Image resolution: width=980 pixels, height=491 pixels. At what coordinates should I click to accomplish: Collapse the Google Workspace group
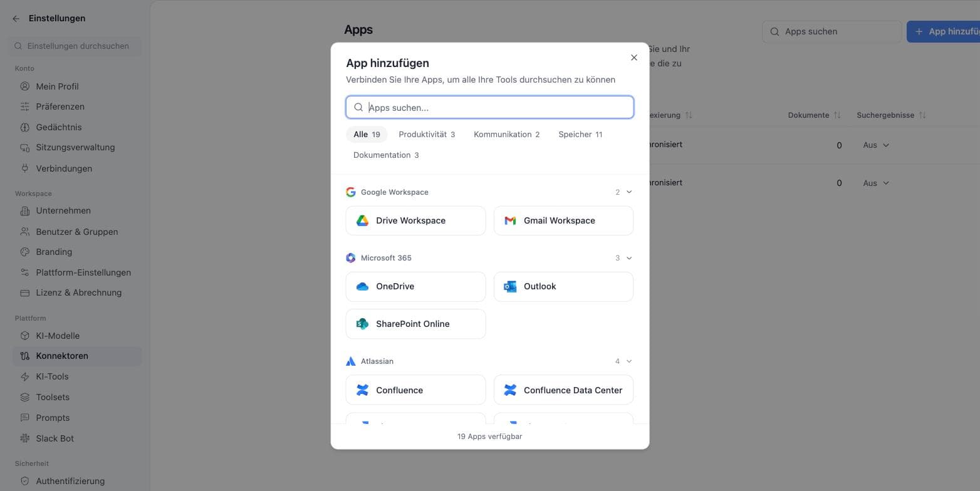coord(629,192)
